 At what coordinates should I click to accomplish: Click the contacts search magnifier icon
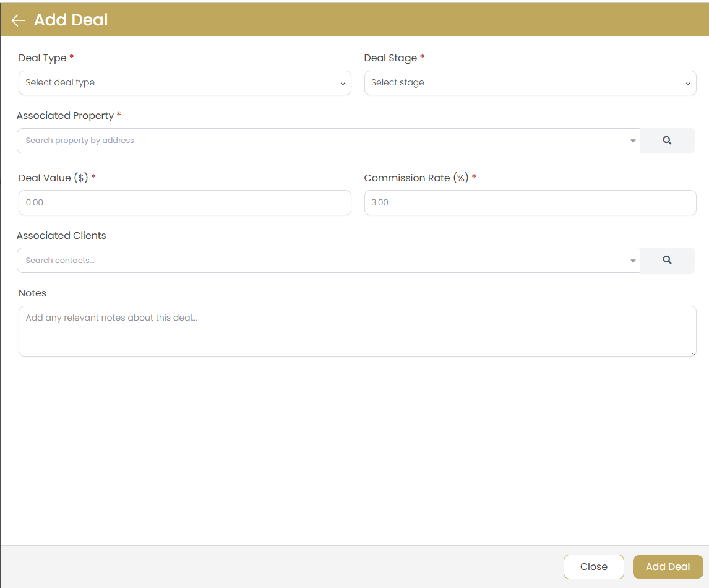pyautogui.click(x=667, y=260)
